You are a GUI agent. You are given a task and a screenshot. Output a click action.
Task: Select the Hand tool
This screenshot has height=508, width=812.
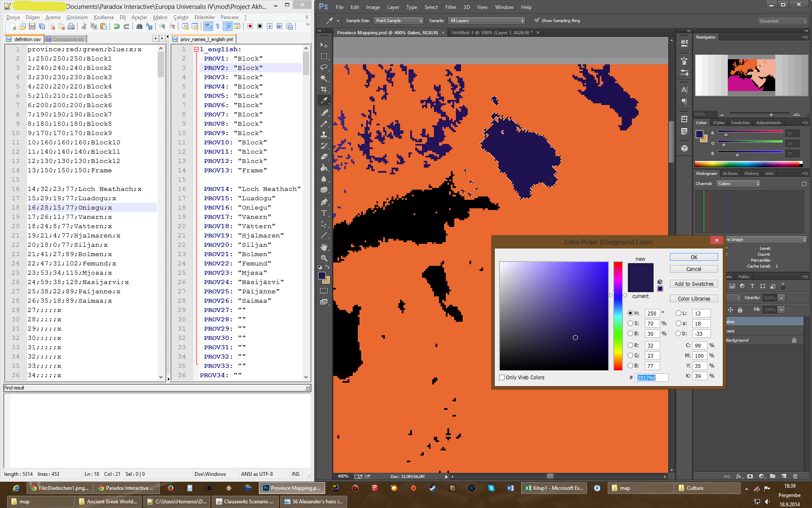click(x=324, y=247)
